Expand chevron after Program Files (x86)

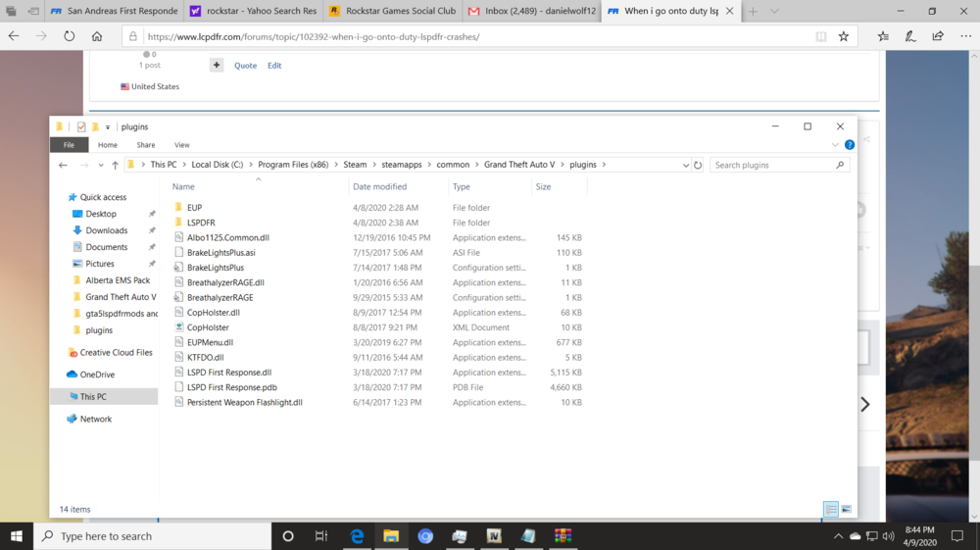[x=335, y=165]
